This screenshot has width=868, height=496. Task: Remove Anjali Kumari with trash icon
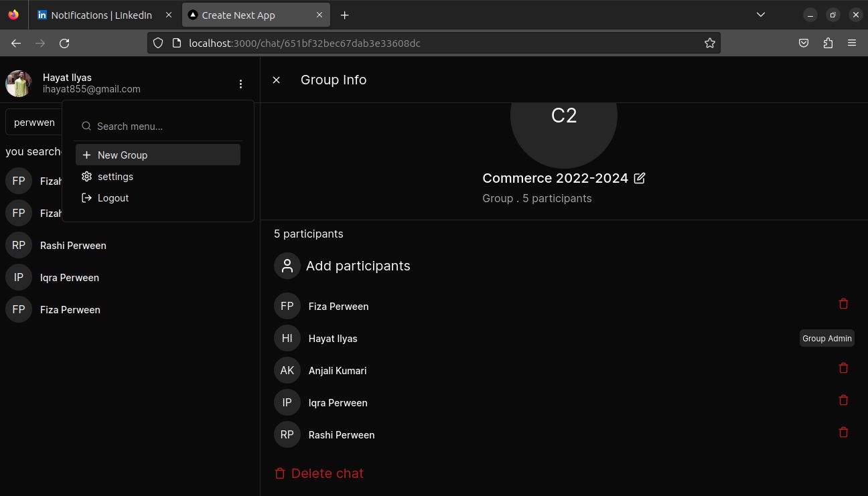point(843,368)
